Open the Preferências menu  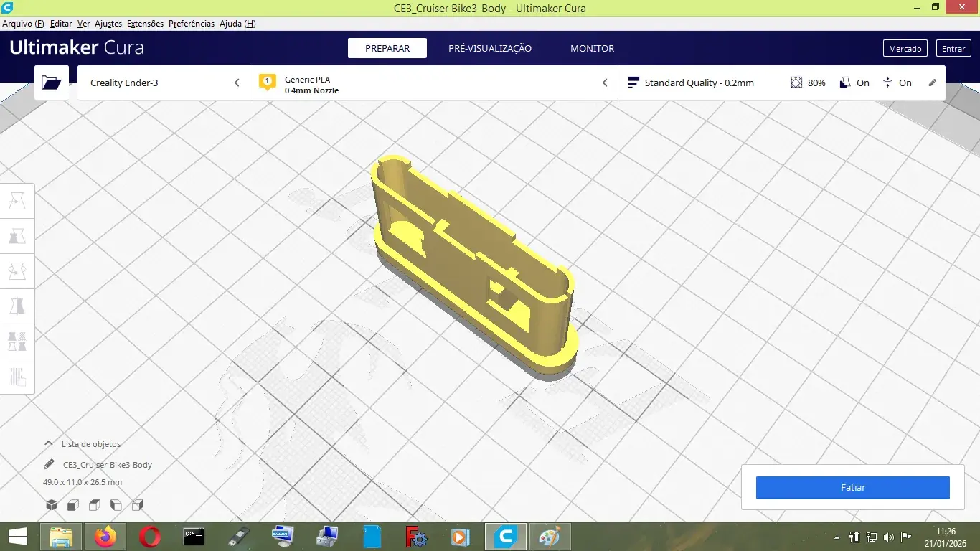[191, 24]
